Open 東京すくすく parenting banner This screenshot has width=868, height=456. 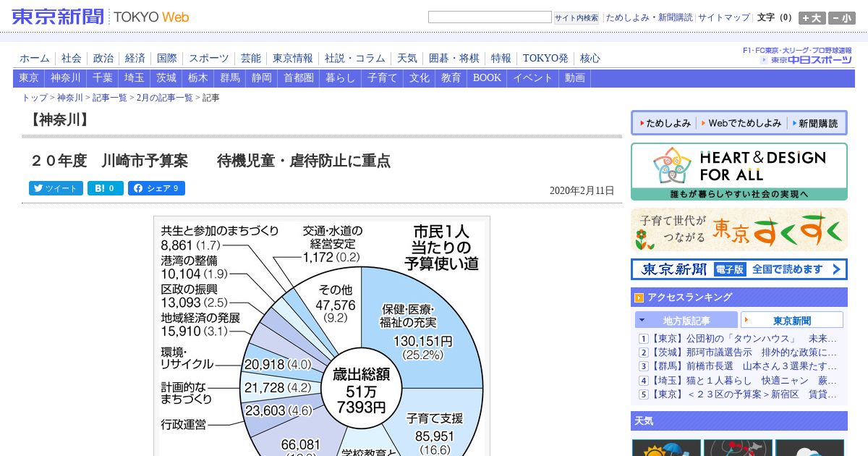tap(739, 229)
